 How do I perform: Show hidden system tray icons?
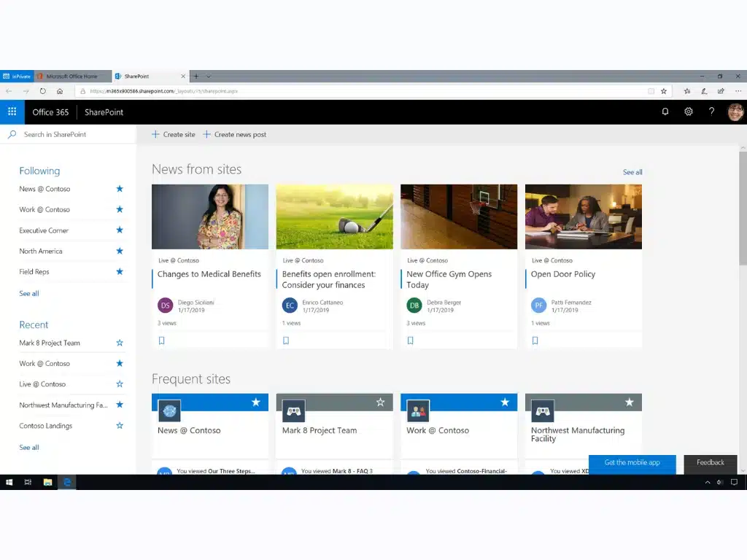click(708, 482)
